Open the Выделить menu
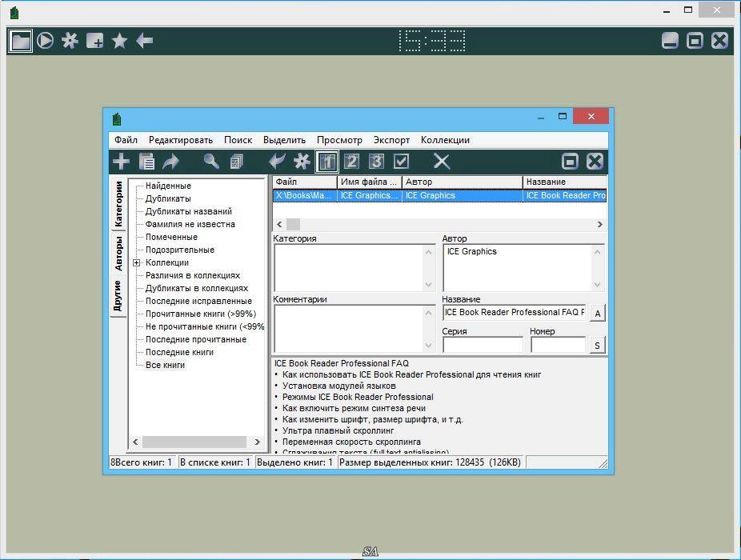The image size is (741, 560). point(285,140)
